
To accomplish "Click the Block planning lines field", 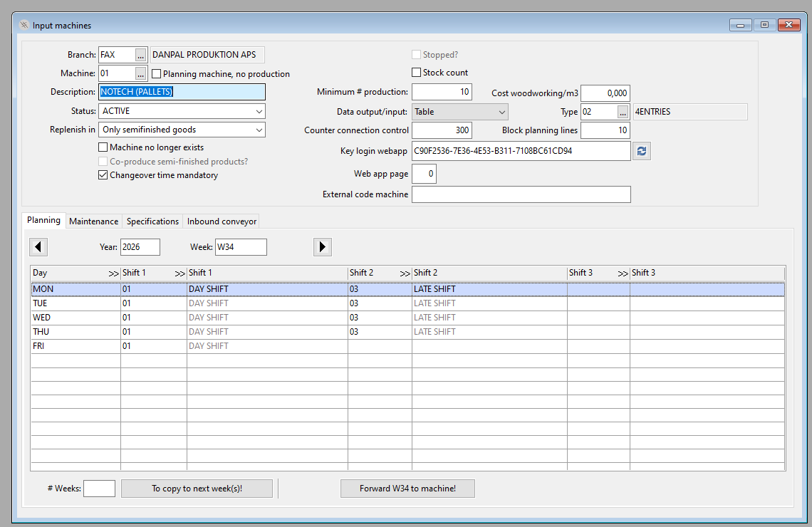I will 605,130.
